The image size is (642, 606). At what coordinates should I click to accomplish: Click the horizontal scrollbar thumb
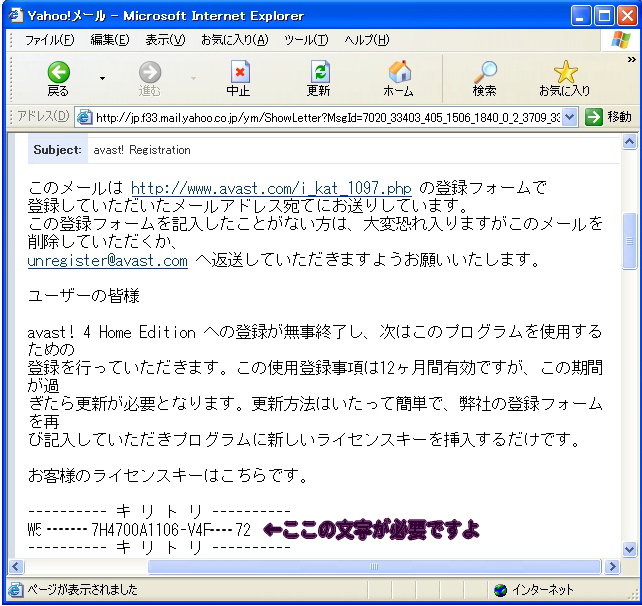pos(374,567)
